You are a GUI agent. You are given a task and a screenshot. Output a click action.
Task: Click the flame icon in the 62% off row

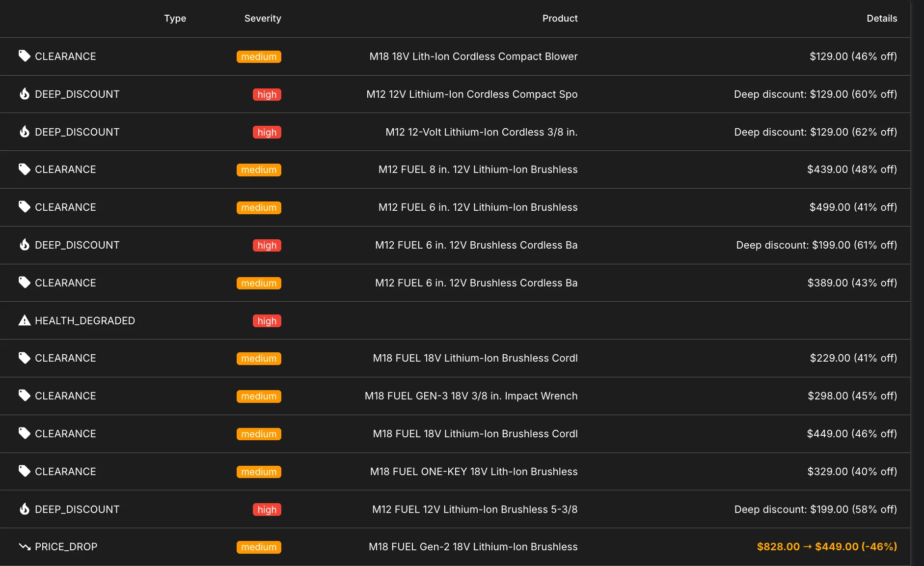point(25,132)
